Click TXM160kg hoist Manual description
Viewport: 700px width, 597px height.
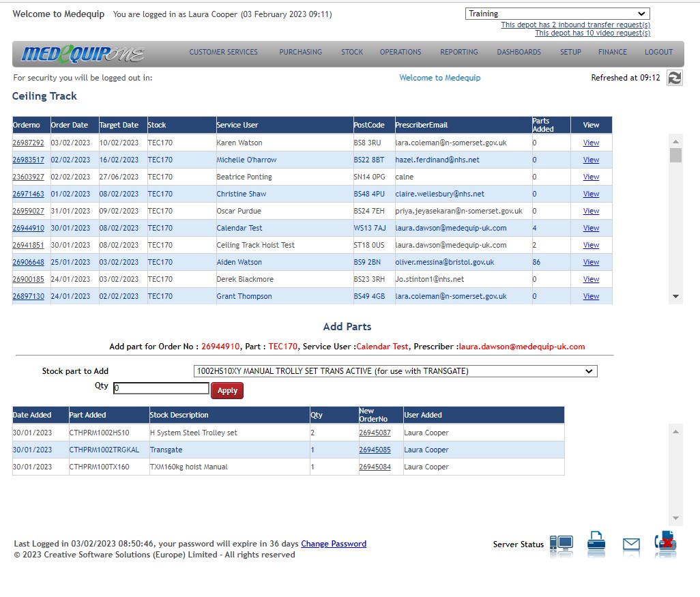coord(189,467)
